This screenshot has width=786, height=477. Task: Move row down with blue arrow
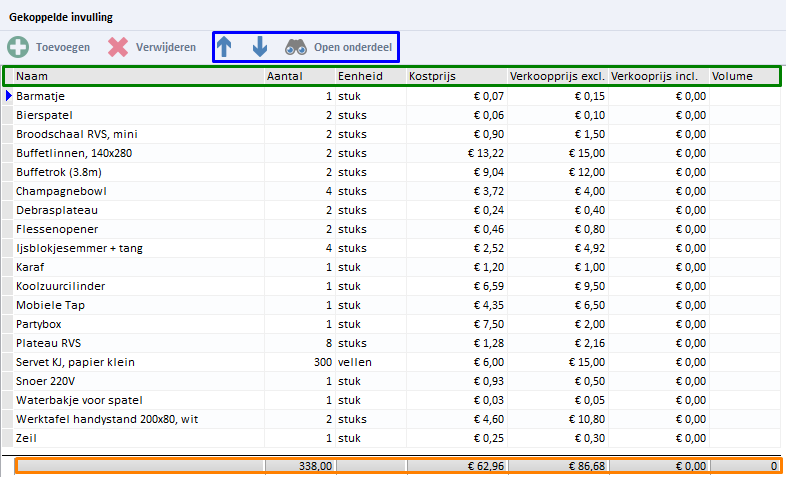[259, 47]
